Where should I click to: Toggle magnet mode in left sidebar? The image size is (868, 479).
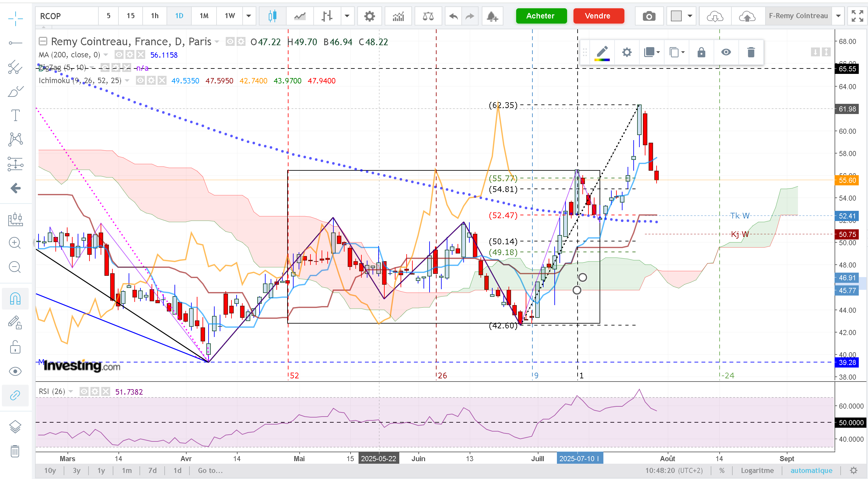point(15,298)
